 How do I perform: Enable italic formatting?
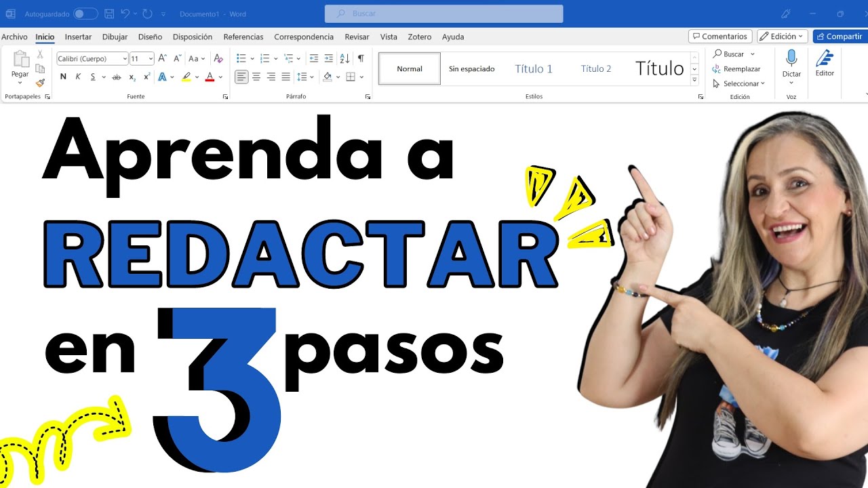click(78, 77)
